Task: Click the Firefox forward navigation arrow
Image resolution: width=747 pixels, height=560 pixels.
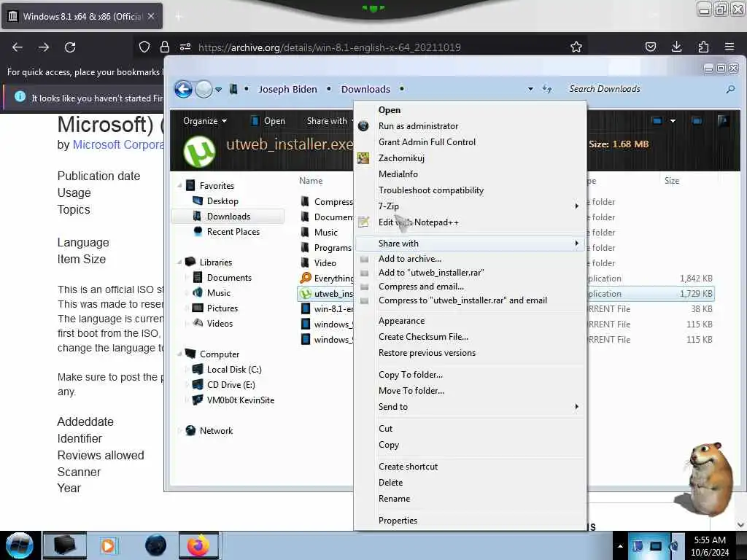Action: 44,47
